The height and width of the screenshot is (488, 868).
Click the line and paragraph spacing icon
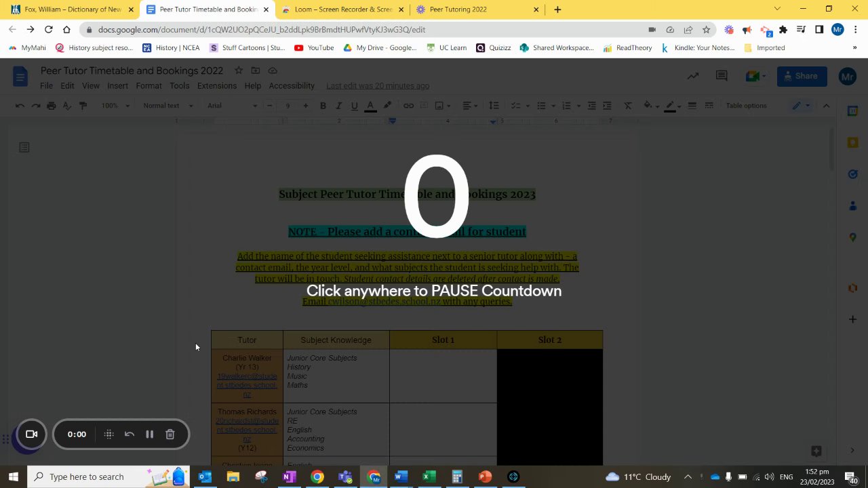494,106
